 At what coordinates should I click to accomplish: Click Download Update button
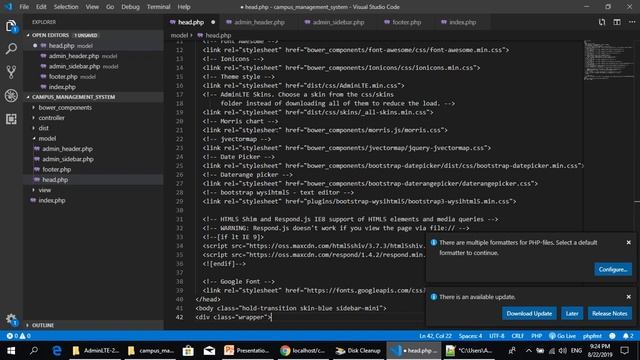coord(529,313)
